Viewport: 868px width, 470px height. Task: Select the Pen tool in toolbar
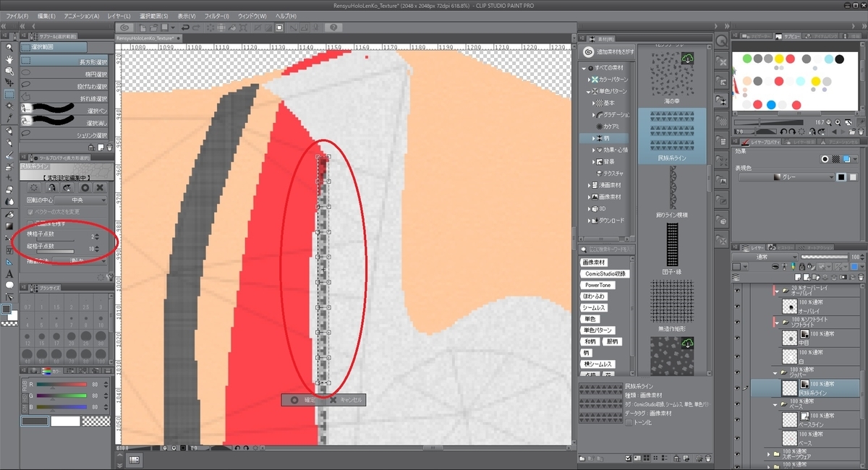tap(9, 132)
